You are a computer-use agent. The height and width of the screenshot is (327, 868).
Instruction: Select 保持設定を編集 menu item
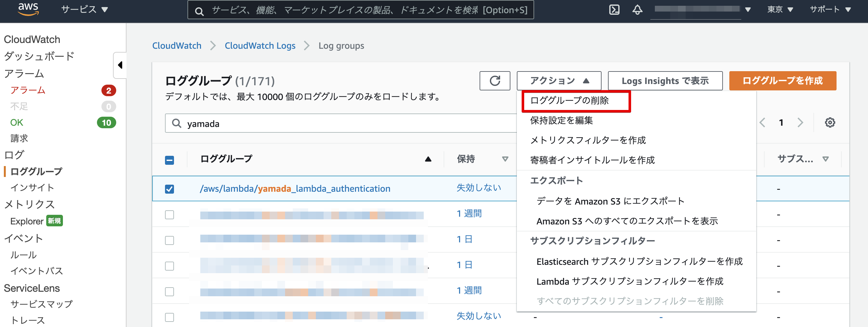pyautogui.click(x=561, y=120)
